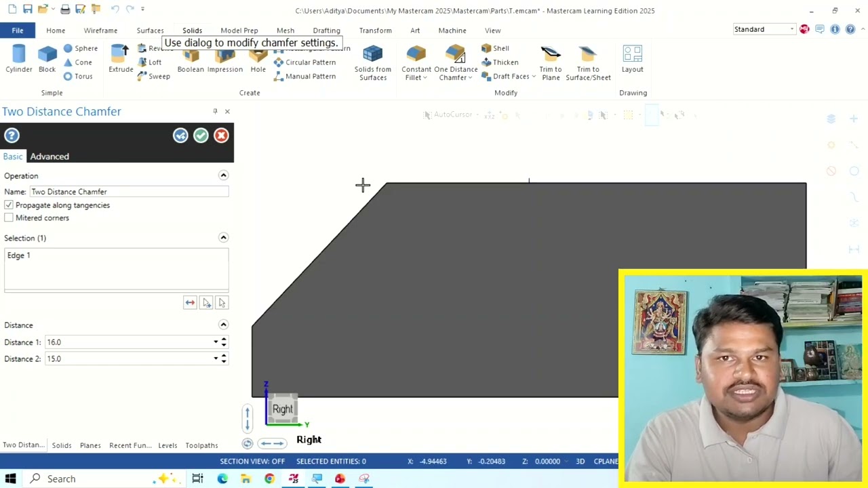This screenshot has width=868, height=488.
Task: Switch to the Transform ribbon tab
Action: 376,30
